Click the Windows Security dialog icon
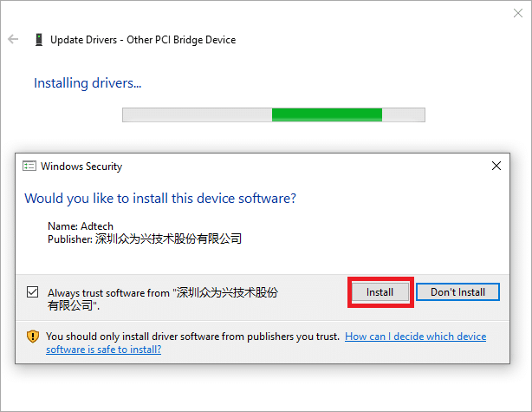The image size is (532, 412). coord(29,166)
